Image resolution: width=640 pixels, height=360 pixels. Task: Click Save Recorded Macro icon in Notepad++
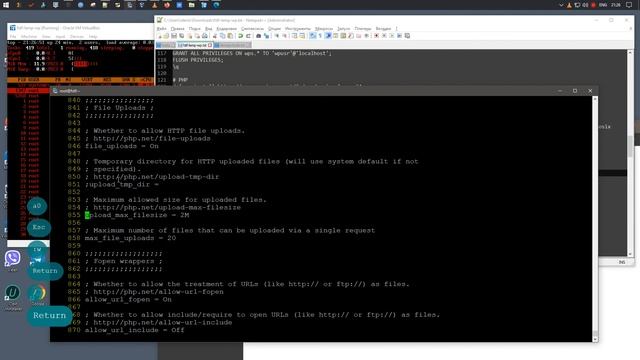click(x=407, y=36)
